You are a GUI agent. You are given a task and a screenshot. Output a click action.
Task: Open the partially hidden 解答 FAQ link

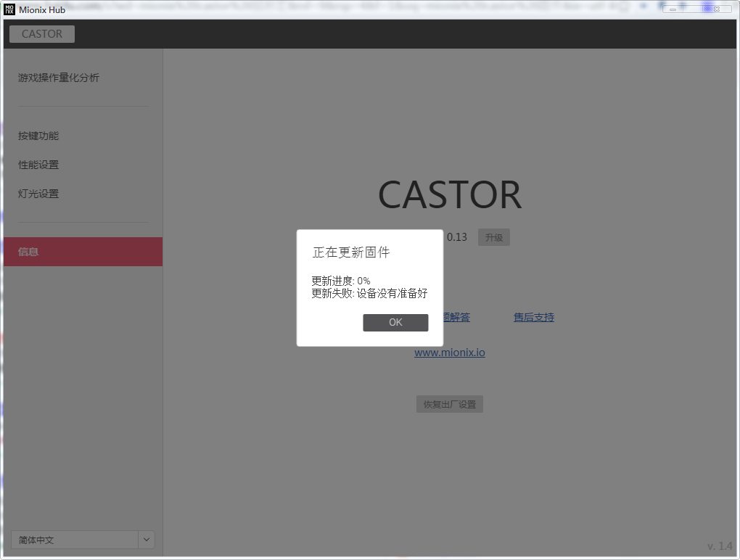457,318
